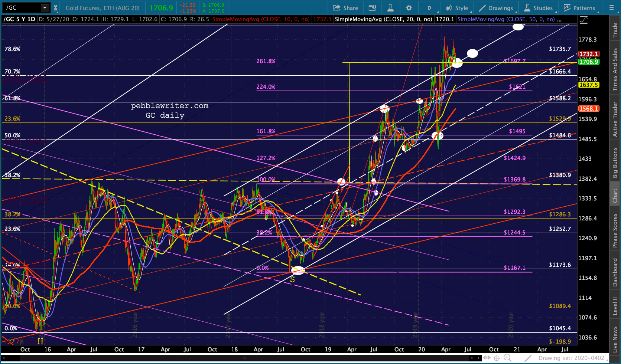The width and height of the screenshot is (621, 364).
Task: Click the /GC symbol input field
Action: [22, 7]
